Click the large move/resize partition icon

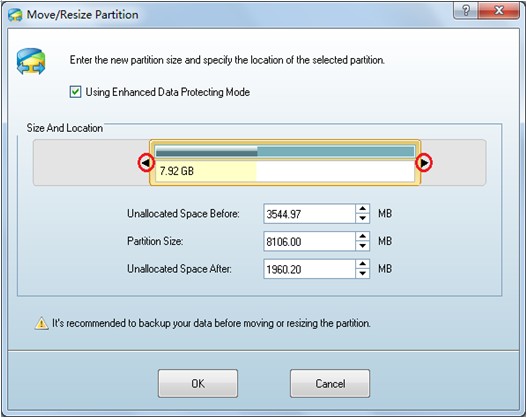31,61
